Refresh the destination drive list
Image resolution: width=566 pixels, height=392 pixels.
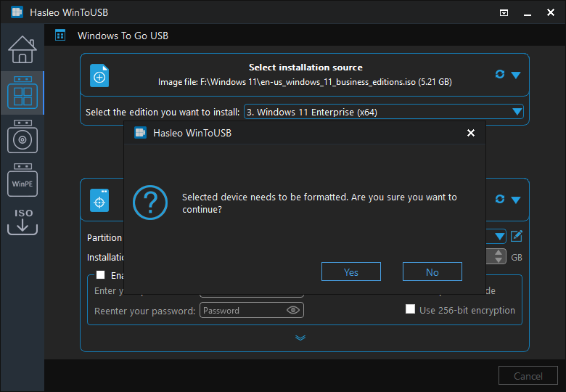click(499, 199)
